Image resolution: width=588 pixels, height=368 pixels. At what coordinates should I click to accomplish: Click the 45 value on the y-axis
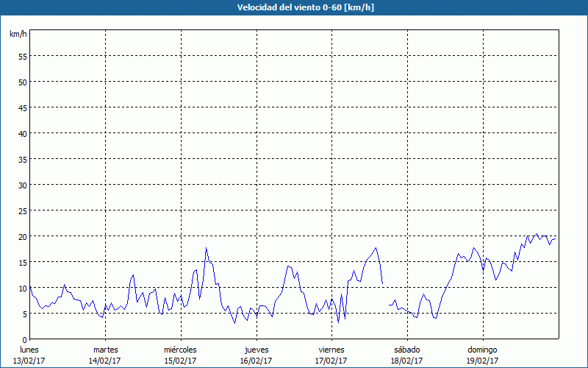(22, 107)
